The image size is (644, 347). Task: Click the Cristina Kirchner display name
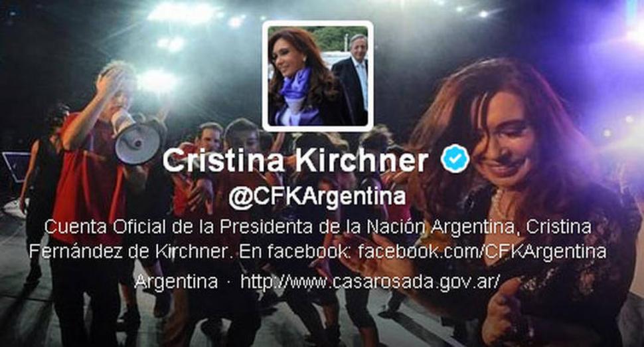[x=295, y=159]
